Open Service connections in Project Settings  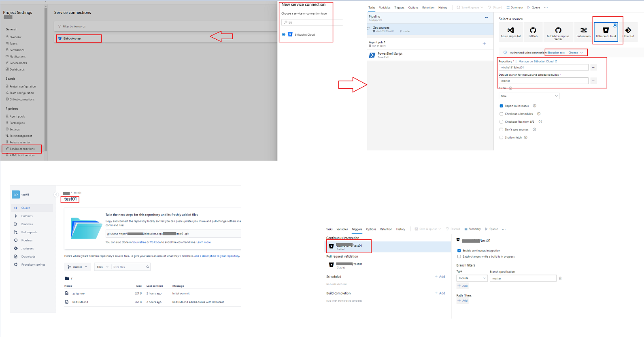click(x=22, y=149)
